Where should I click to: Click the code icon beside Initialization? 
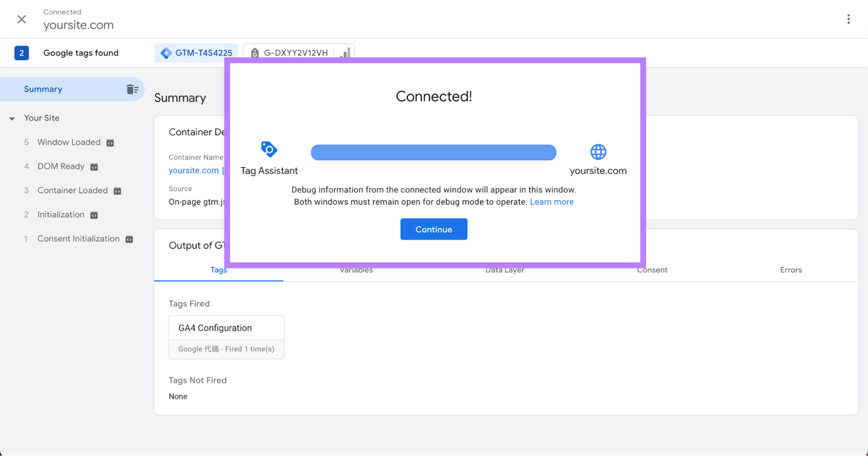tap(94, 216)
